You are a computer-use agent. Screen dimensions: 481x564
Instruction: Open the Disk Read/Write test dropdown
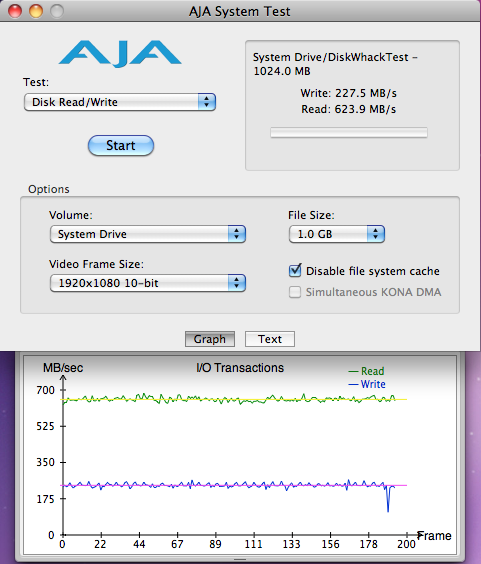120,102
